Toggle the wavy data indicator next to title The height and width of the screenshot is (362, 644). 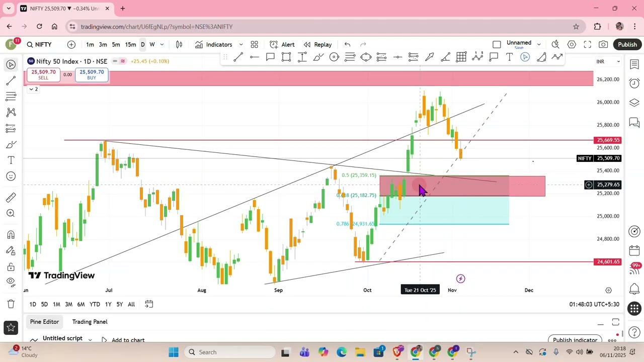123,61
